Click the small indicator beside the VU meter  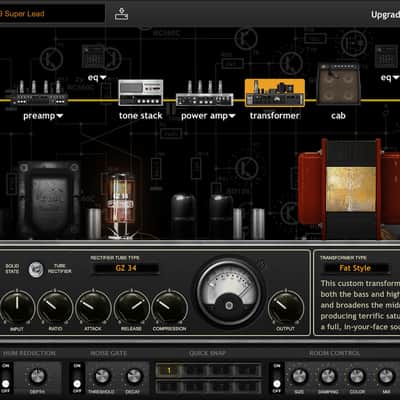pyautogui.click(x=261, y=265)
